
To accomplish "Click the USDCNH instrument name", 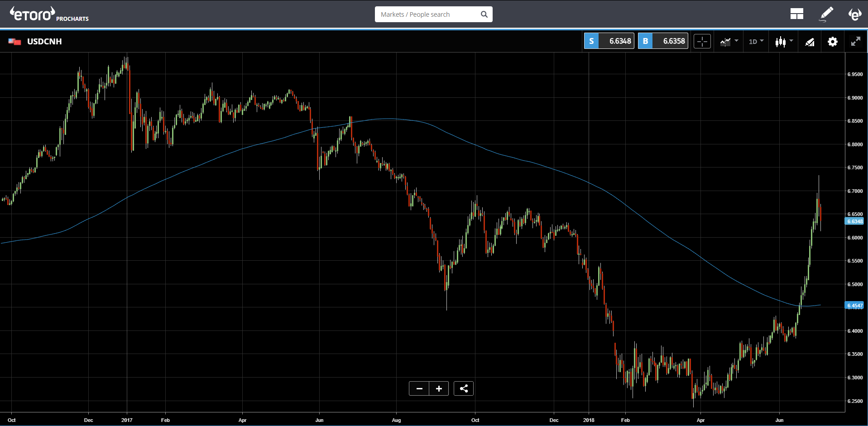I will click(44, 42).
